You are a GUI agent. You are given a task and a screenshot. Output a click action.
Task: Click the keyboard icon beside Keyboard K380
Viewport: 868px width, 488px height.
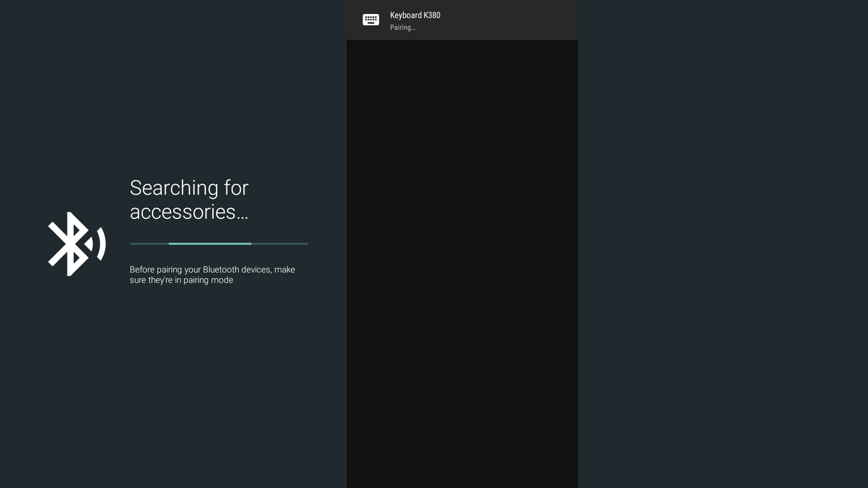coord(371,20)
